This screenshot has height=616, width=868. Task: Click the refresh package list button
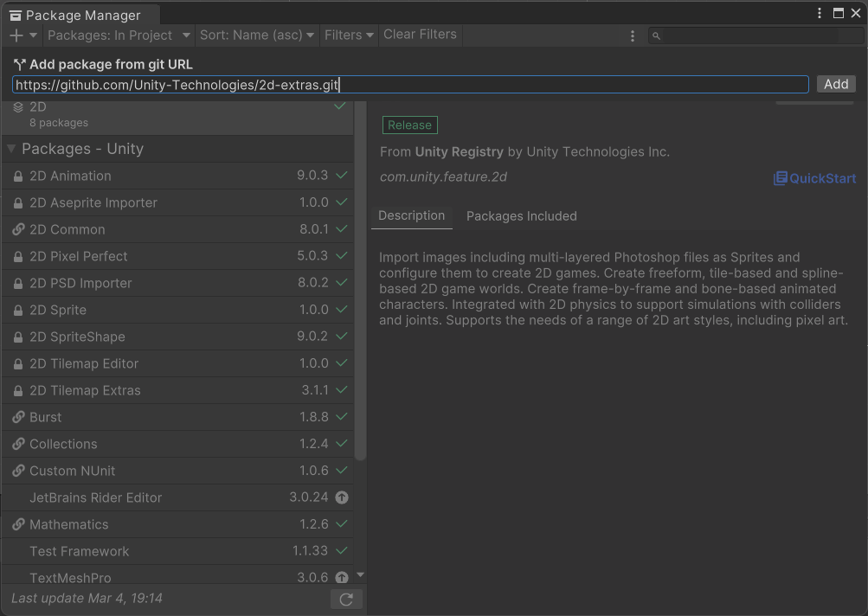(x=346, y=600)
